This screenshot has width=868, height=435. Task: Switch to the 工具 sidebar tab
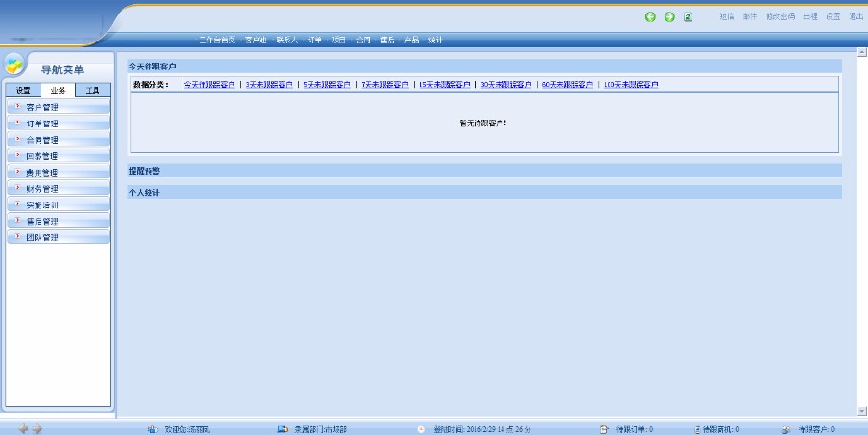tap(93, 91)
